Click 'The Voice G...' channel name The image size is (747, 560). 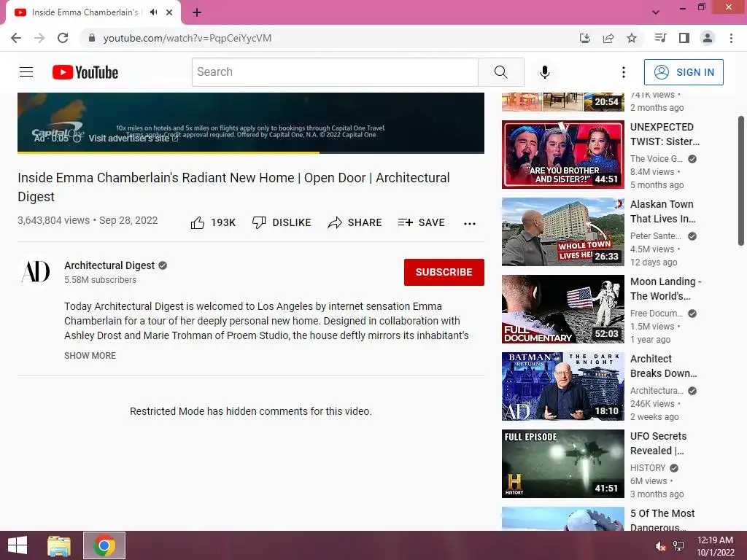[x=657, y=158]
